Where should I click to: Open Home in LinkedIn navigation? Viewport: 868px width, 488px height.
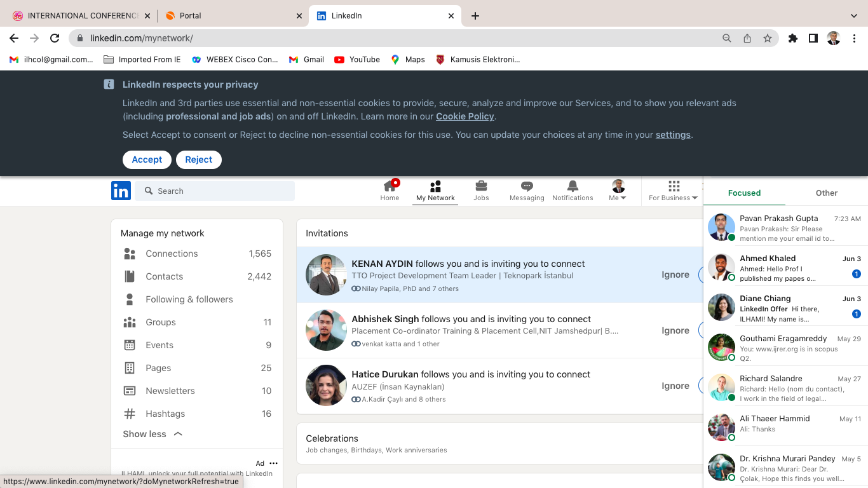point(390,191)
